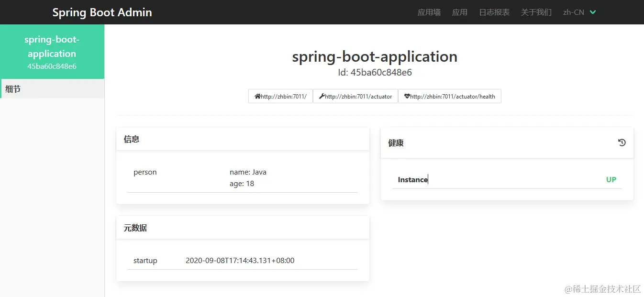This screenshot has height=297, width=644.
Task: Click the 信息 panel header
Action: (x=243, y=139)
